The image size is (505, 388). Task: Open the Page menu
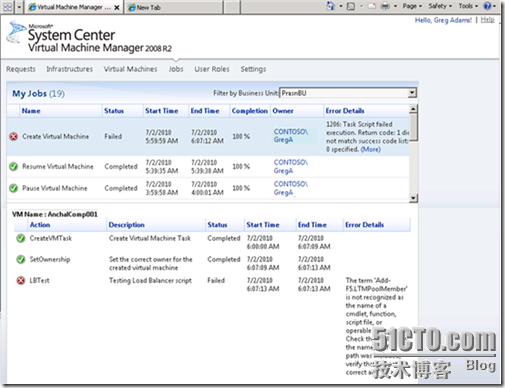[412, 6]
